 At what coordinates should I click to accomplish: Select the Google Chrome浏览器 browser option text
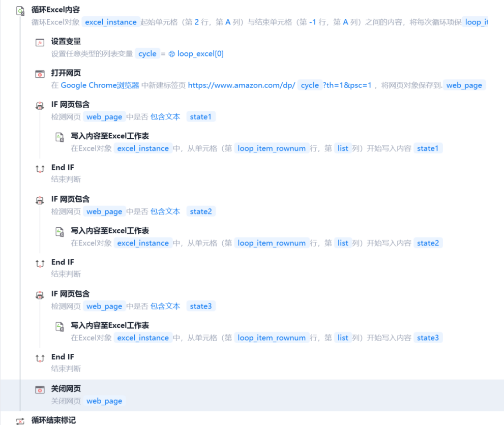pos(100,85)
